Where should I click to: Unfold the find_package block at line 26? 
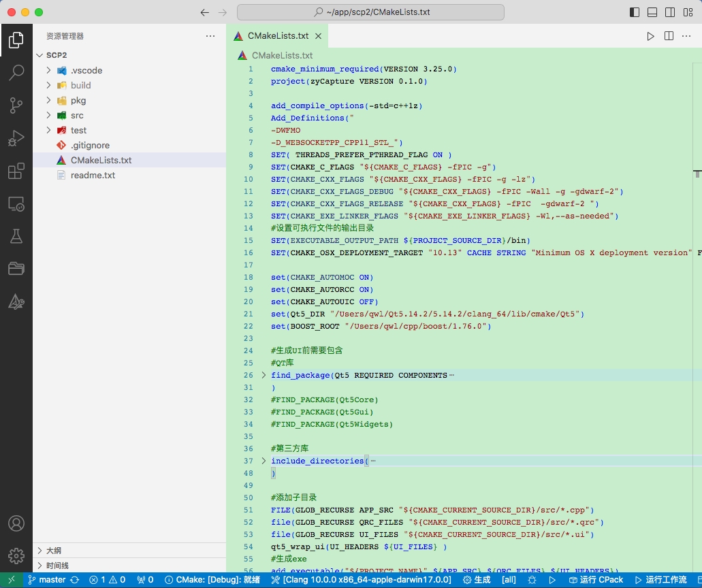tap(264, 375)
